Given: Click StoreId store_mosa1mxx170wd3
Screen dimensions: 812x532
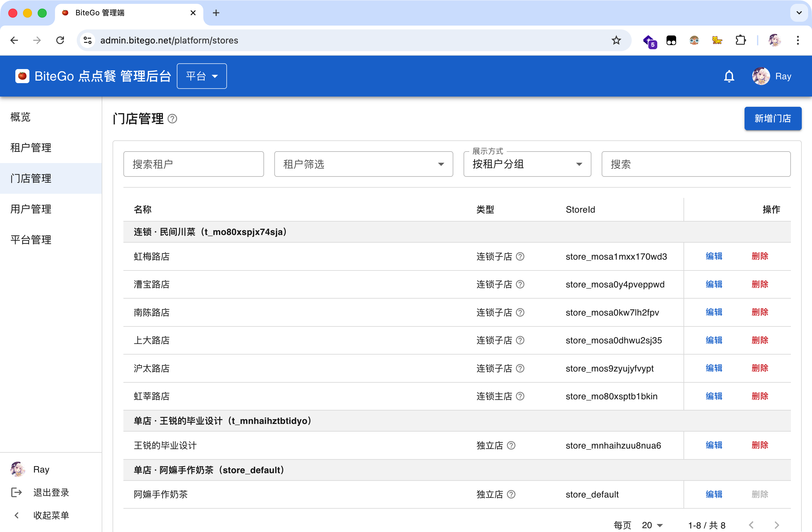Looking at the screenshot, I should click(x=616, y=257).
